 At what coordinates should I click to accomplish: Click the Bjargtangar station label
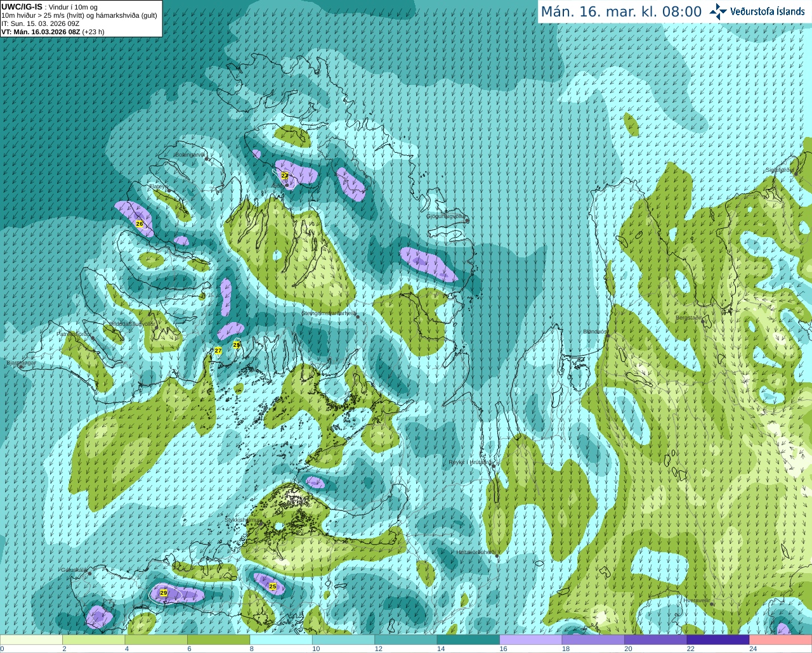click(x=21, y=363)
